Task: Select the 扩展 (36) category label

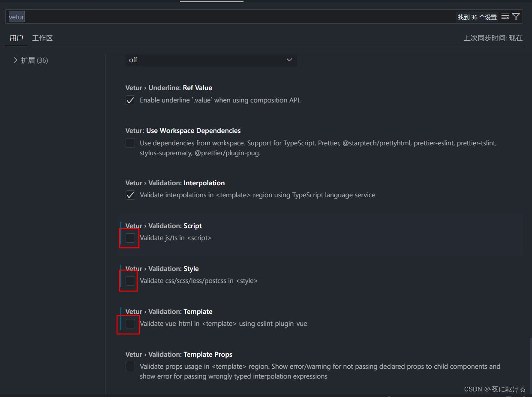Action: (34, 60)
